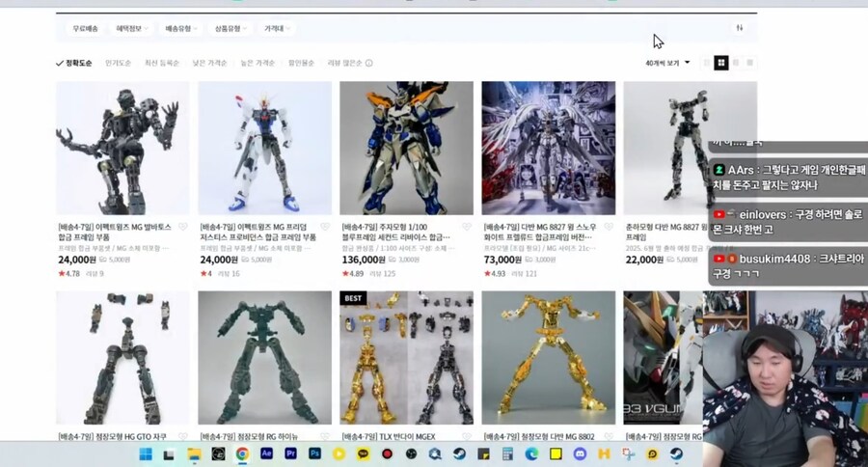Click the filter settings icon at top right
The height and width of the screenshot is (467, 868).
740,28
